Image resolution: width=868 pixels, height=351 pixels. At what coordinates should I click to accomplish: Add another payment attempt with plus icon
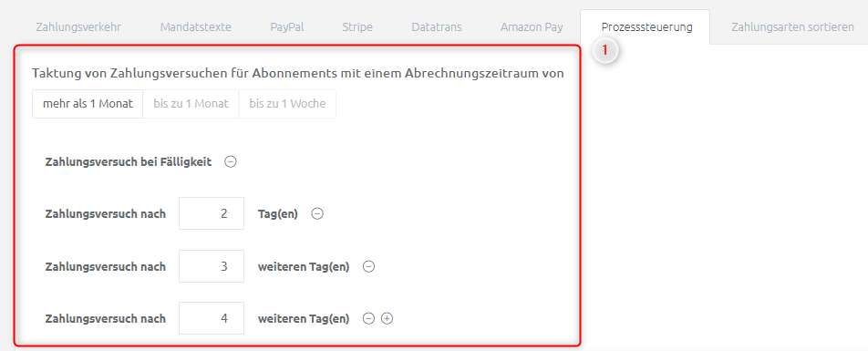pos(387,318)
